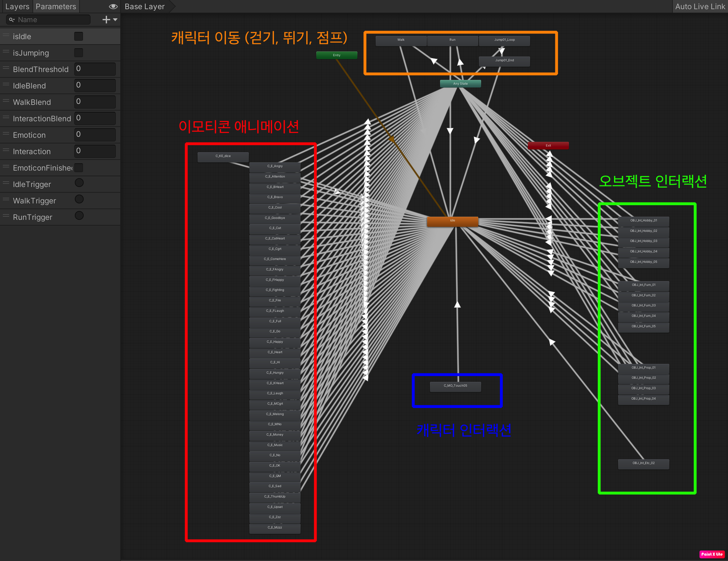
Task: Open the add parameter dropdown arrow
Action: [115, 20]
